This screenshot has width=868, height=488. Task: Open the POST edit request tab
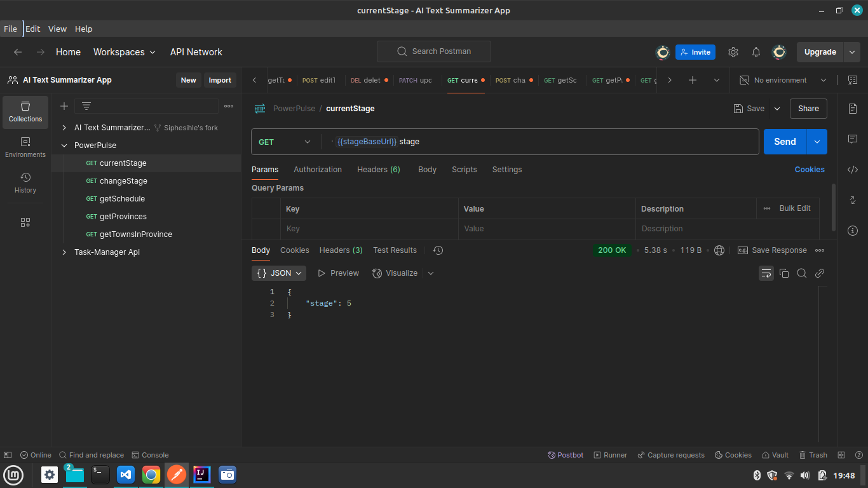point(320,80)
